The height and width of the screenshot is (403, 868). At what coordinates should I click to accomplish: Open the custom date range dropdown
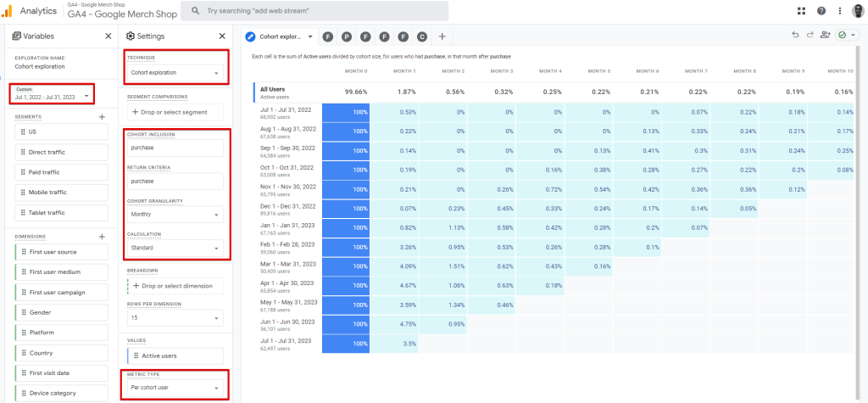[x=52, y=93]
